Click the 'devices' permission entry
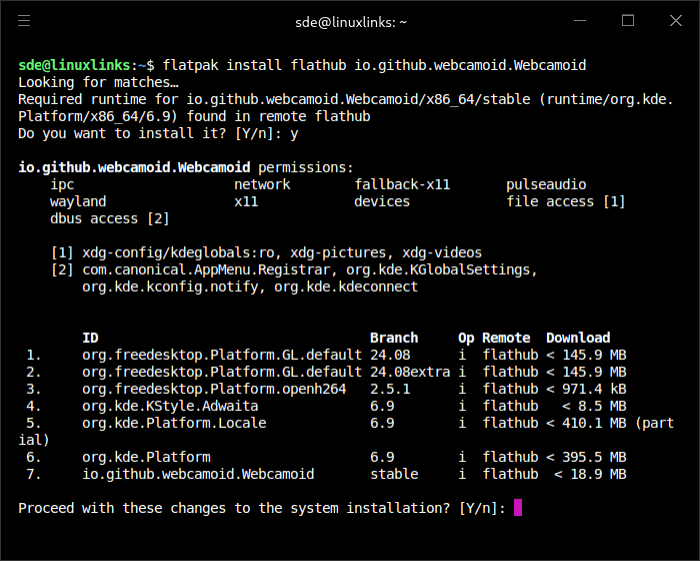The height and width of the screenshot is (561, 700). pyautogui.click(x=382, y=201)
